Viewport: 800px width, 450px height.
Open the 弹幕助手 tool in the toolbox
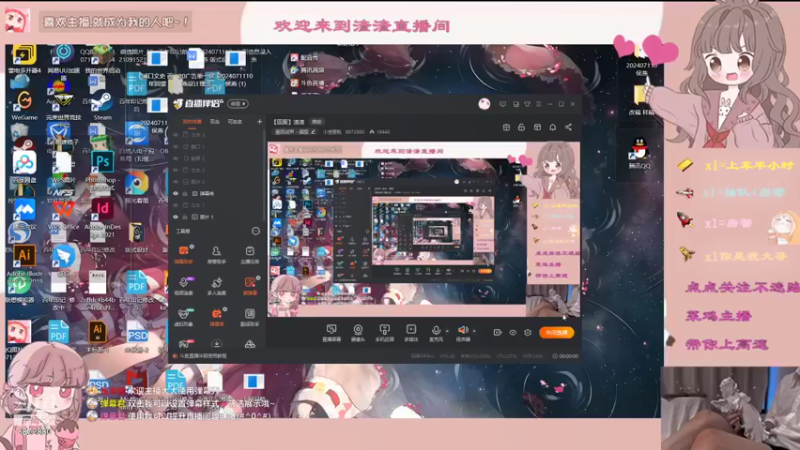184,254
